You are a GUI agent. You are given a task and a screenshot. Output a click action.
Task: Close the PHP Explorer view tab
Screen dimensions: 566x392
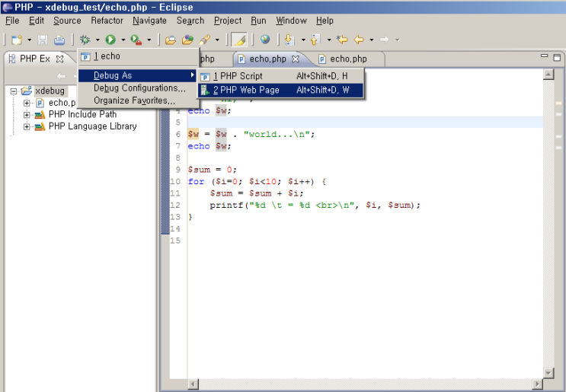pyautogui.click(x=60, y=59)
